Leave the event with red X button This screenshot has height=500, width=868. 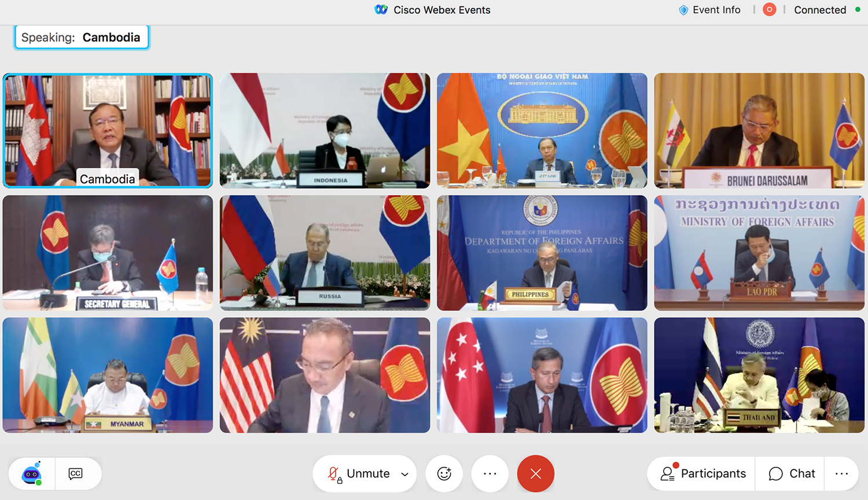coord(535,474)
